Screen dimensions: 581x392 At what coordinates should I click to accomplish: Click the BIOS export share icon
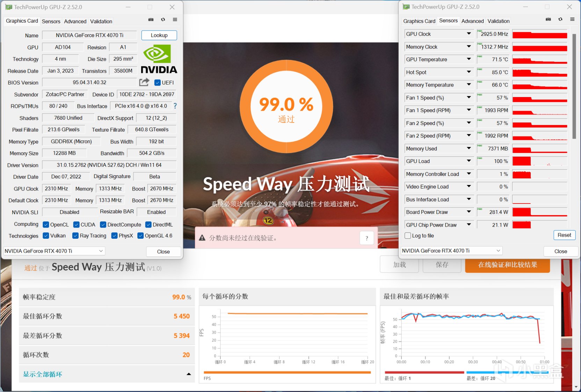click(x=144, y=82)
